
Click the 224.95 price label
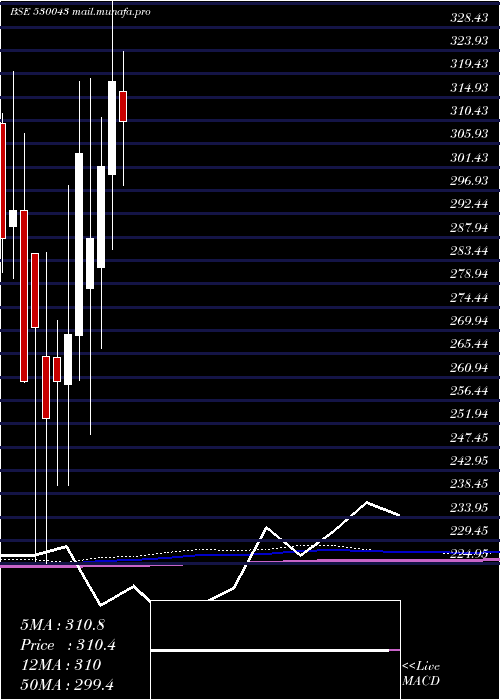click(469, 554)
